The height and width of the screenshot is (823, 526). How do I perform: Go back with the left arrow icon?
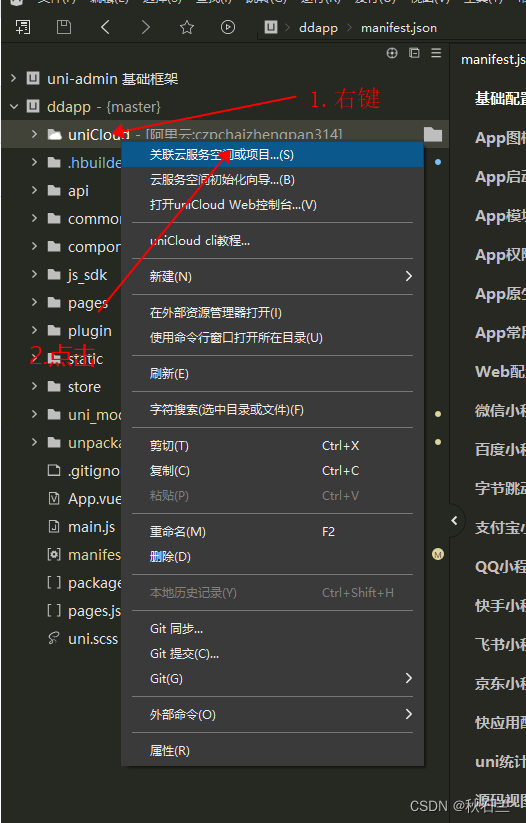click(x=105, y=27)
